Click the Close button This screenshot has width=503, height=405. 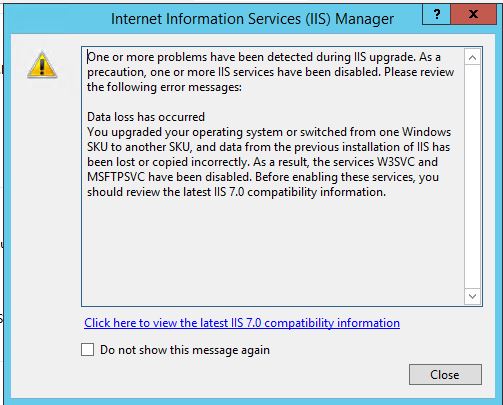click(445, 375)
